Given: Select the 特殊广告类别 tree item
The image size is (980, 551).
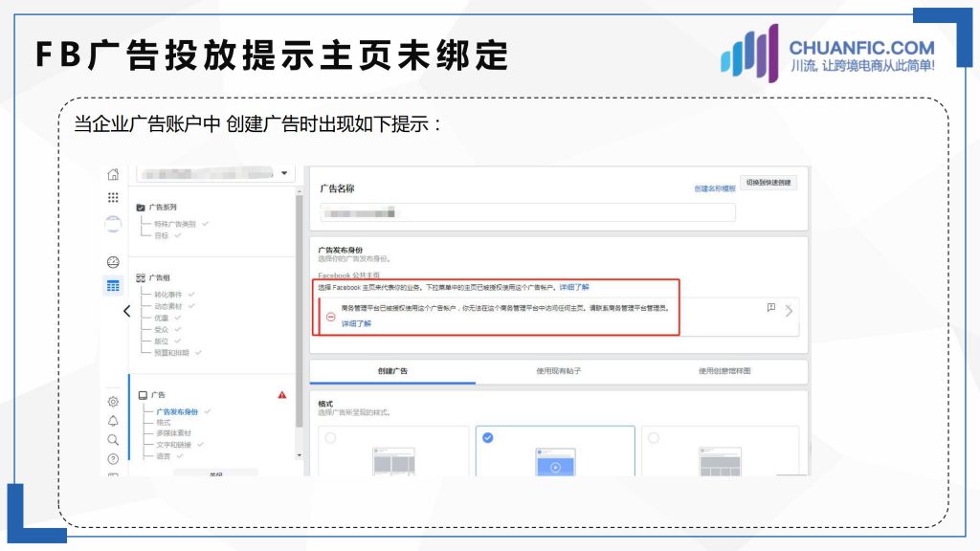Looking at the screenshot, I should click(175, 224).
